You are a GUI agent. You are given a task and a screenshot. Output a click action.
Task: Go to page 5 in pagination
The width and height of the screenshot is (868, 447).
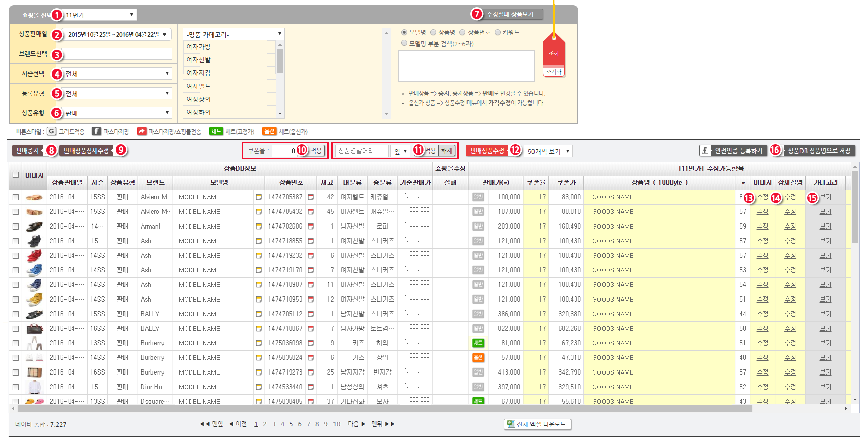tap(291, 424)
